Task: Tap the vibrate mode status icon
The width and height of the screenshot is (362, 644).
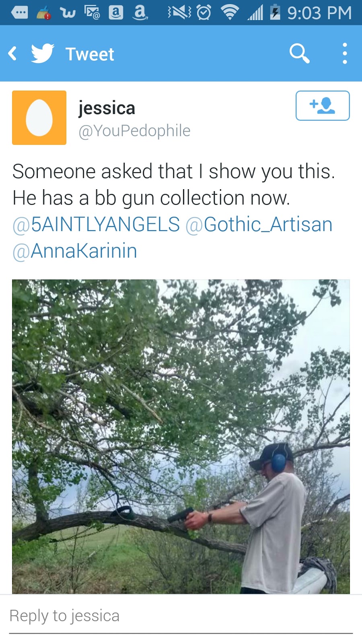Action: click(179, 13)
